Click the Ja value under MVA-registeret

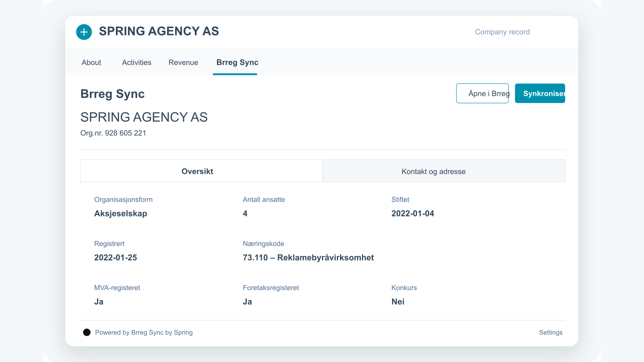pyautogui.click(x=99, y=302)
